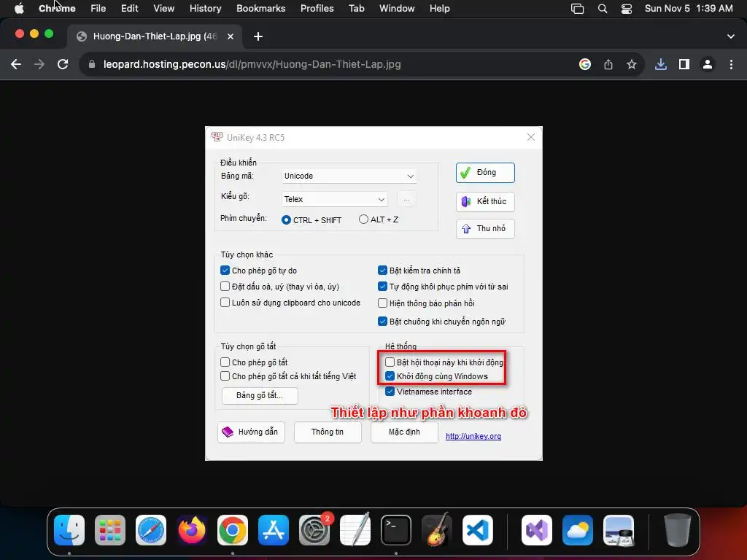Toggle Cho phép gõ tự do checkbox

coord(225,271)
